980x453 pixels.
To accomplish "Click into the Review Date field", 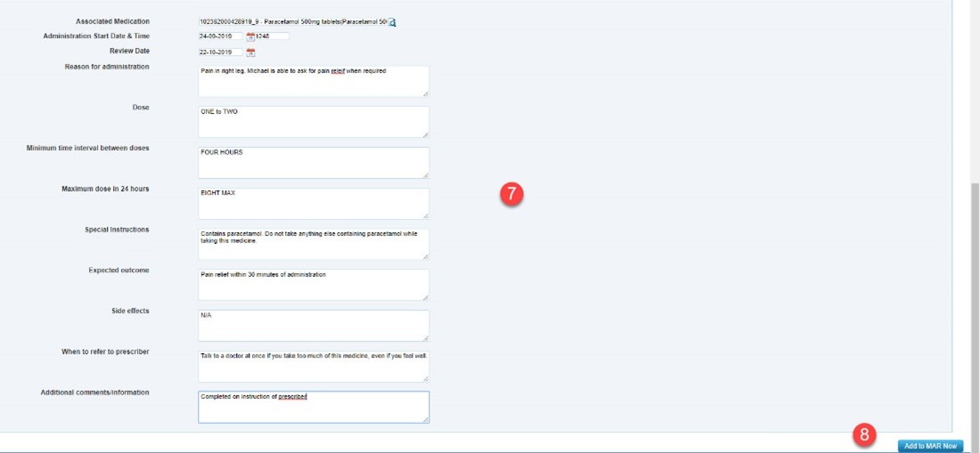I will (x=221, y=53).
